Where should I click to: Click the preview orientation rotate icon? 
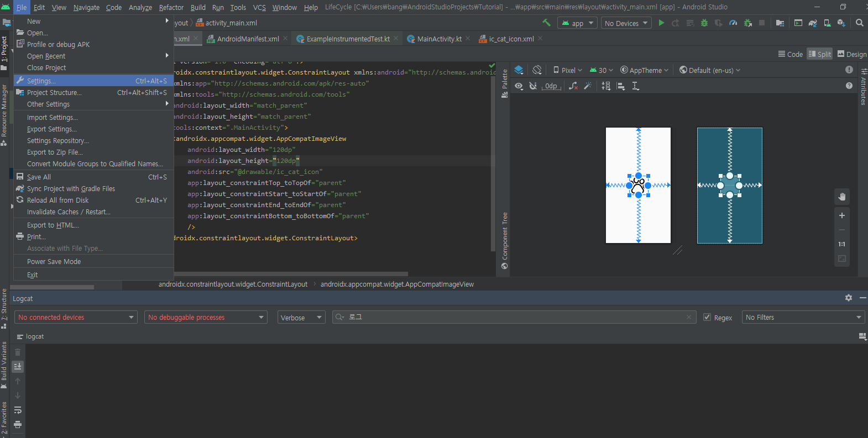(x=537, y=70)
